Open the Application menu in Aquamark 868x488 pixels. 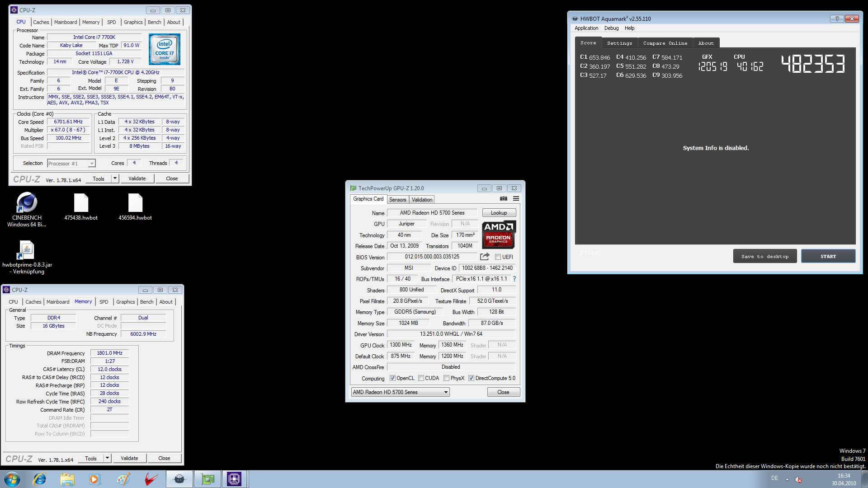tap(586, 28)
